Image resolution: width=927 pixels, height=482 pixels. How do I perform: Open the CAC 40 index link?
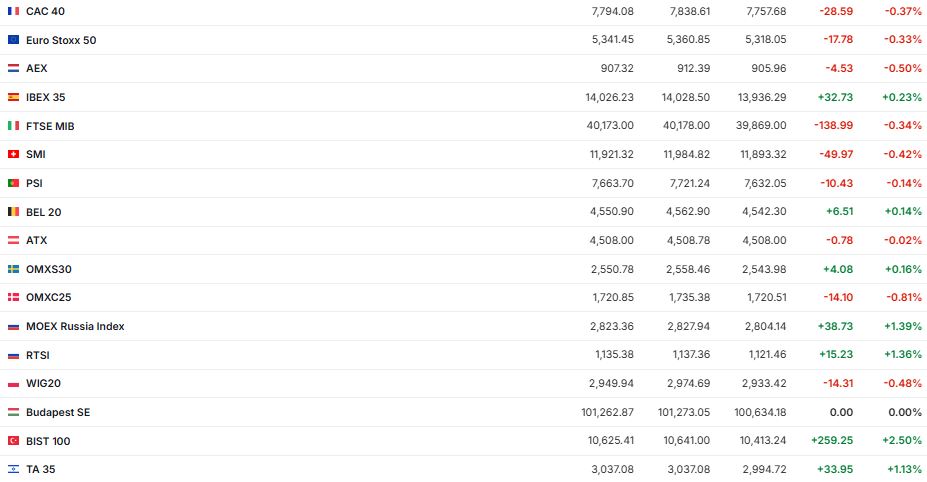[44, 11]
